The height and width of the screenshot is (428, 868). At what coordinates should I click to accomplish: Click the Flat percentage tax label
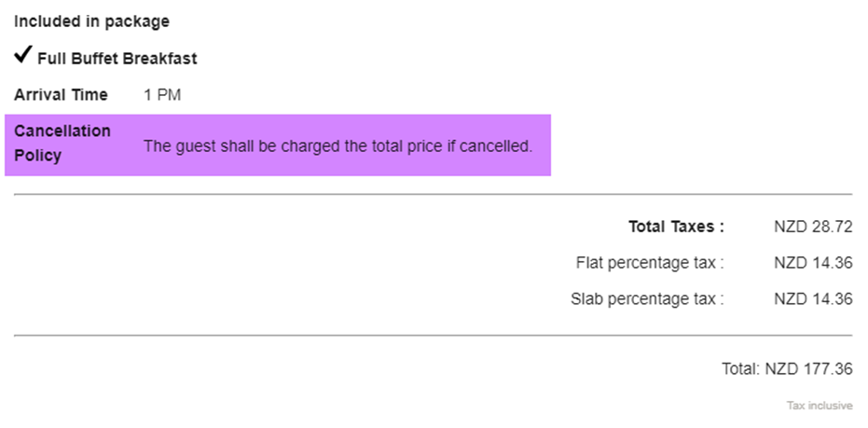pos(649,263)
